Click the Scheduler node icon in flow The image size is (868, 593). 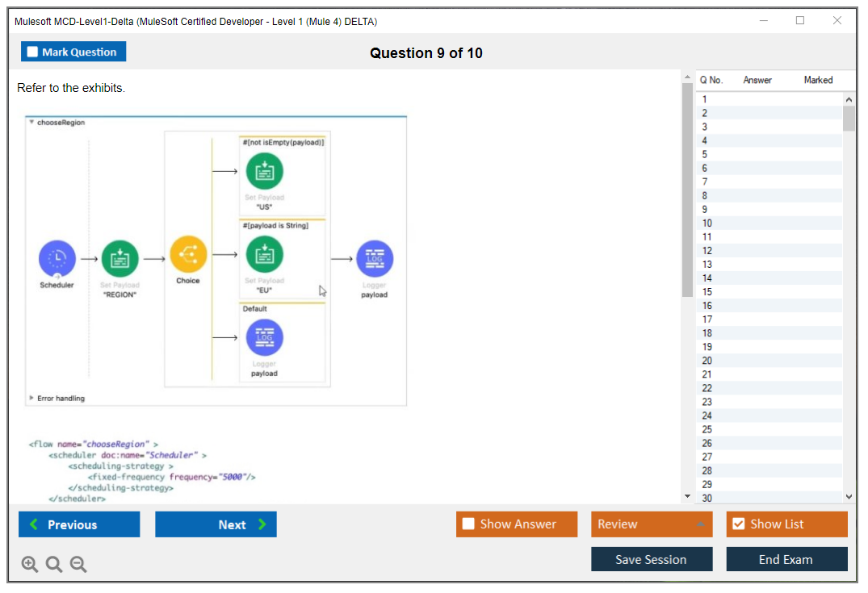(x=57, y=258)
